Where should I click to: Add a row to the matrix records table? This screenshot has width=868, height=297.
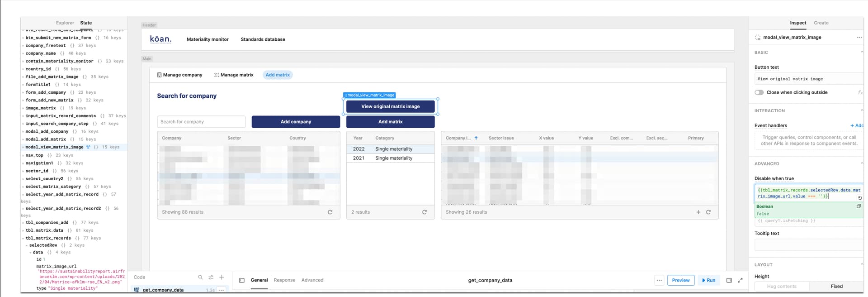[x=698, y=212]
